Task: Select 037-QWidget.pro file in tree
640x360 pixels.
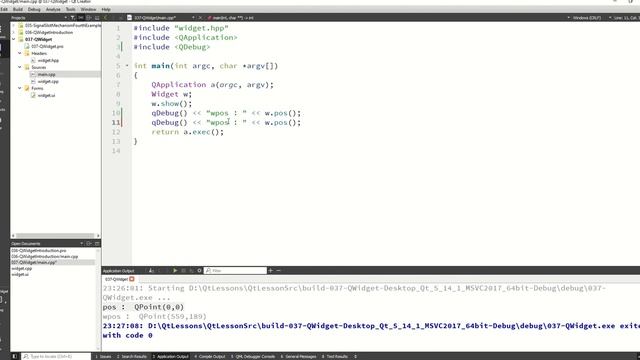Action: click(47, 46)
